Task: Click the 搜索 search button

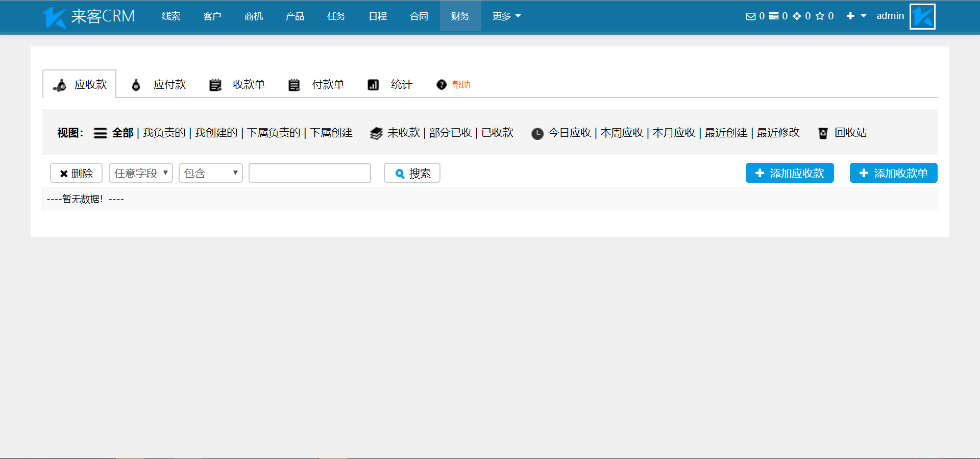Action: 412,173
